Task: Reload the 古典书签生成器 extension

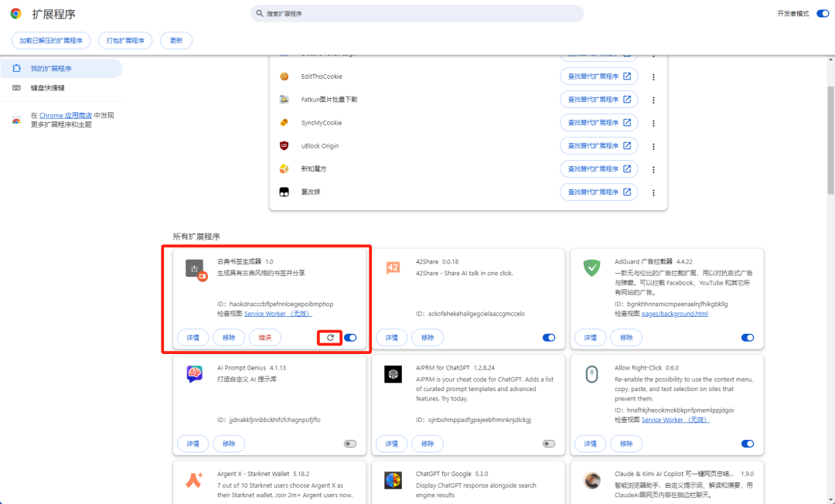Action: pos(330,338)
